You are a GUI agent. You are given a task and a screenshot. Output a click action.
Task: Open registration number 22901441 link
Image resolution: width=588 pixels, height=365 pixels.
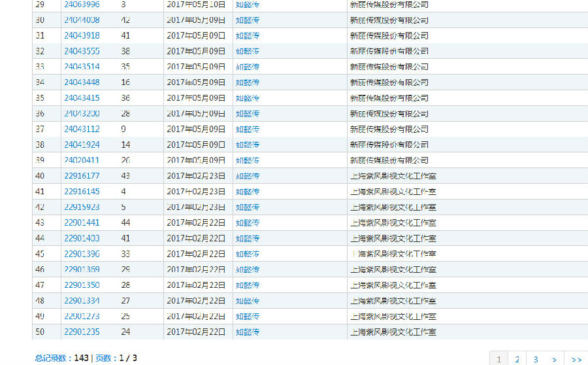pyautogui.click(x=82, y=222)
